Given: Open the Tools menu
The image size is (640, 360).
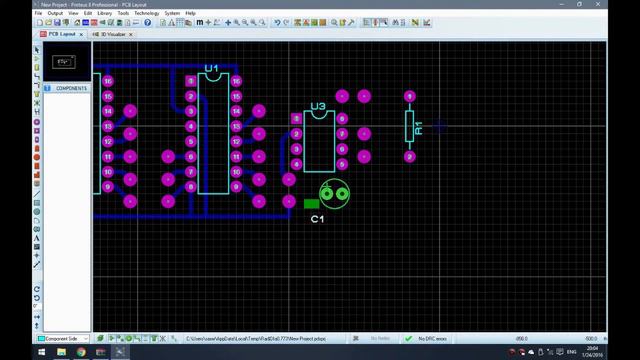Looking at the screenshot, I should (x=123, y=13).
